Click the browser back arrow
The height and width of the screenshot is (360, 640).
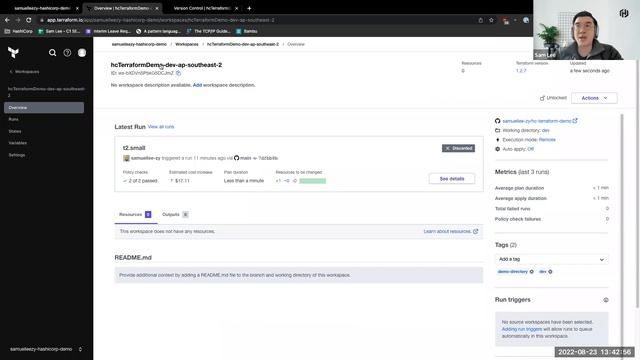pos(7,20)
